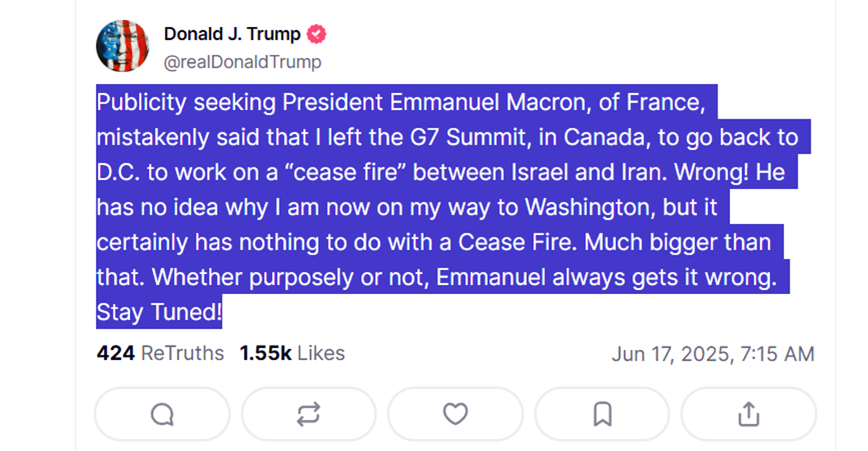Click the highlighted "Stay Tuned!" text

click(x=159, y=313)
